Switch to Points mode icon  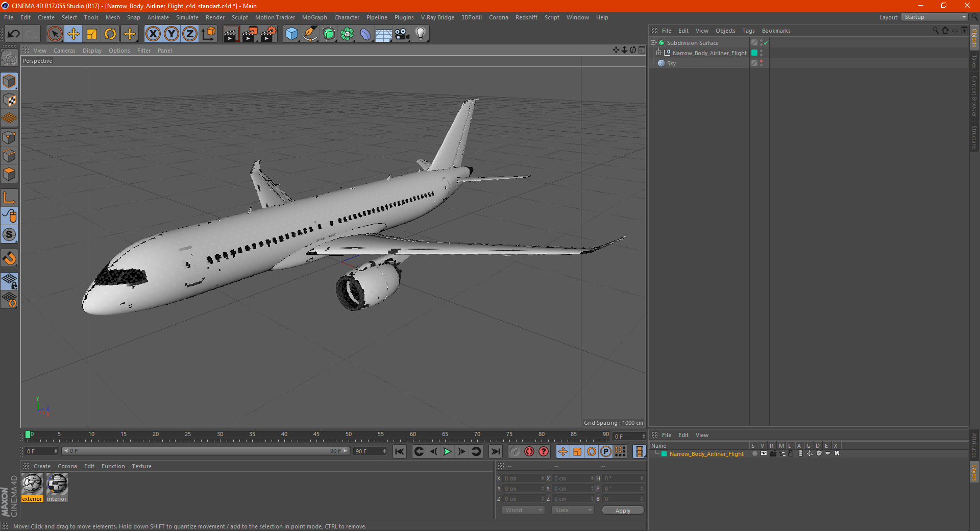9,137
